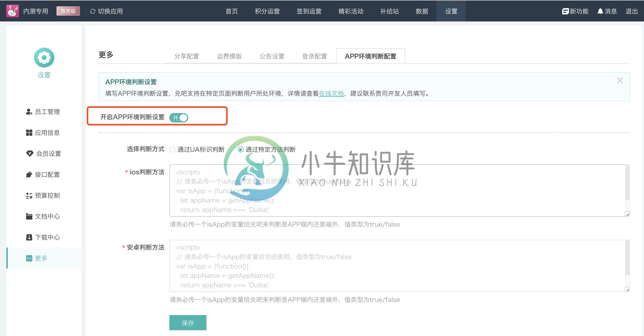The image size is (644, 336).
Task: Toggle the 开启APP环境判断设置 switch
Action: pyautogui.click(x=179, y=118)
